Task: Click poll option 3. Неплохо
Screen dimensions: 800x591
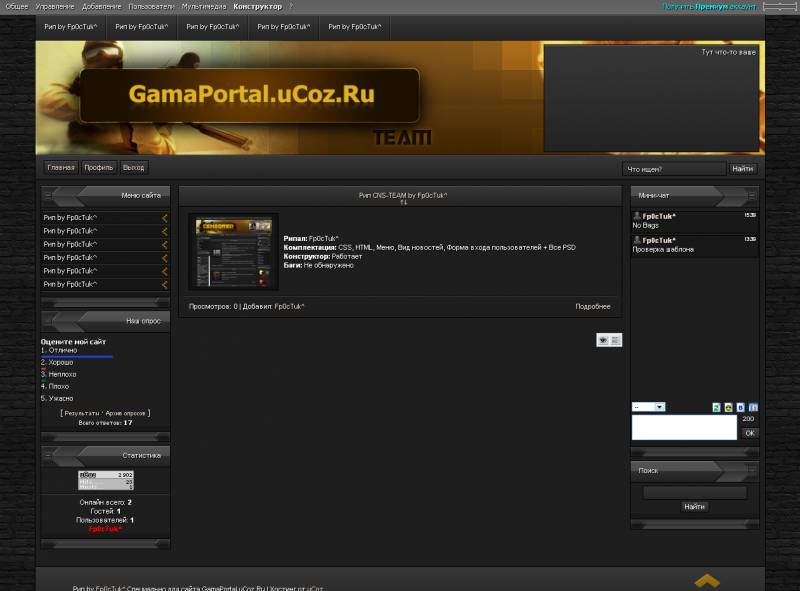Action: (x=59, y=374)
